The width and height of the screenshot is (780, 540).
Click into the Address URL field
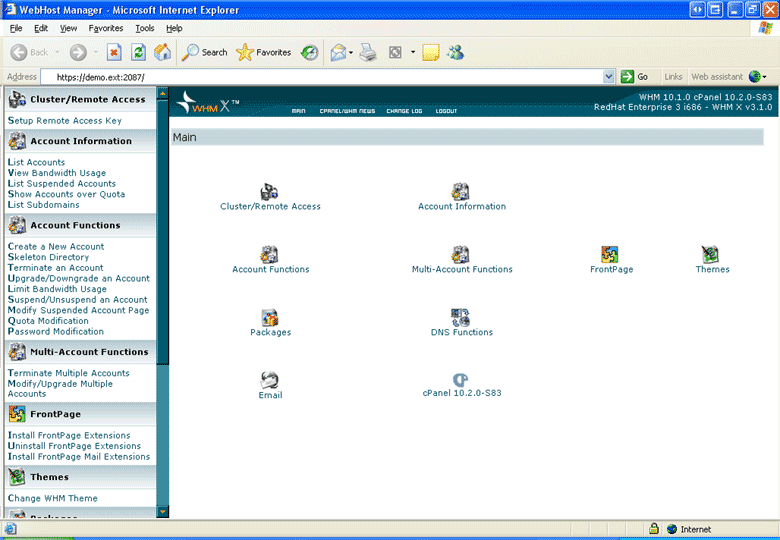pos(321,77)
